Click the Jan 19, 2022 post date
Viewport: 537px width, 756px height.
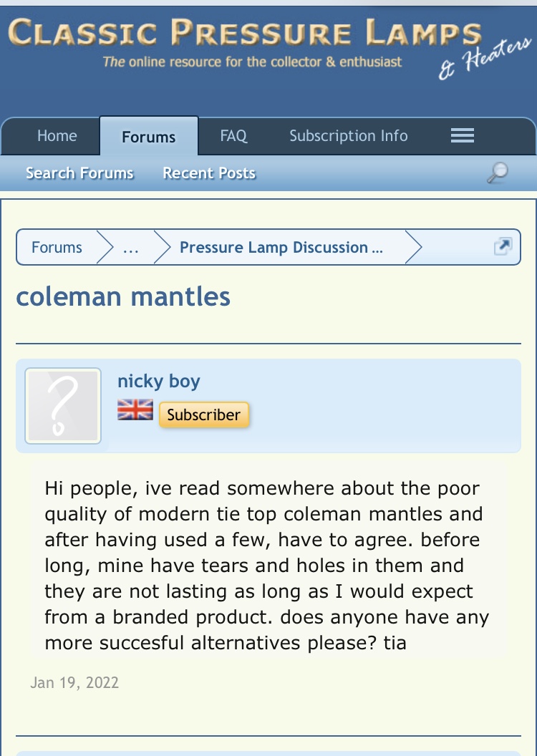74,682
